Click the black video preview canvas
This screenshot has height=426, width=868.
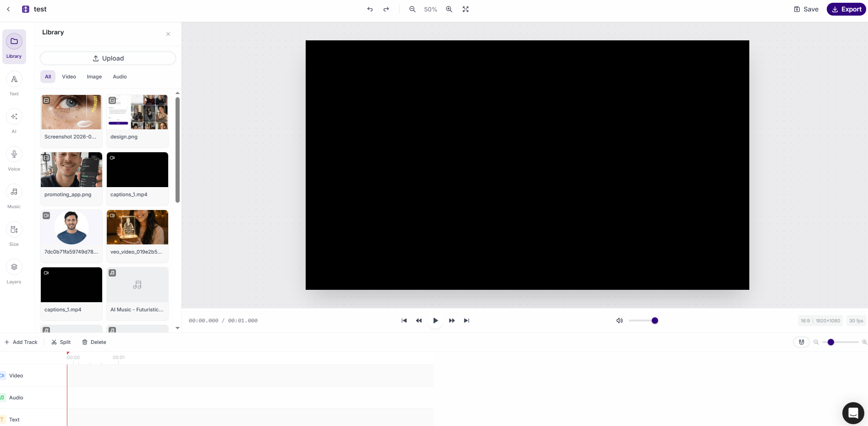click(527, 165)
